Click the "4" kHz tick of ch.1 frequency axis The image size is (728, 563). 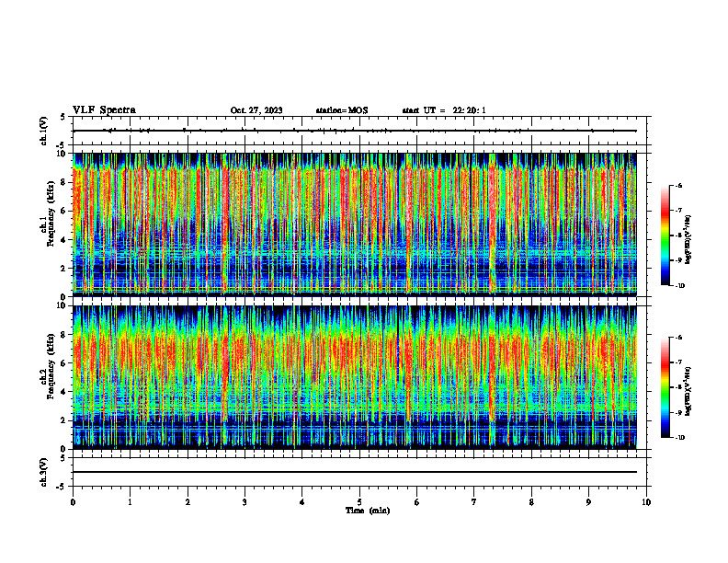pyautogui.click(x=64, y=240)
